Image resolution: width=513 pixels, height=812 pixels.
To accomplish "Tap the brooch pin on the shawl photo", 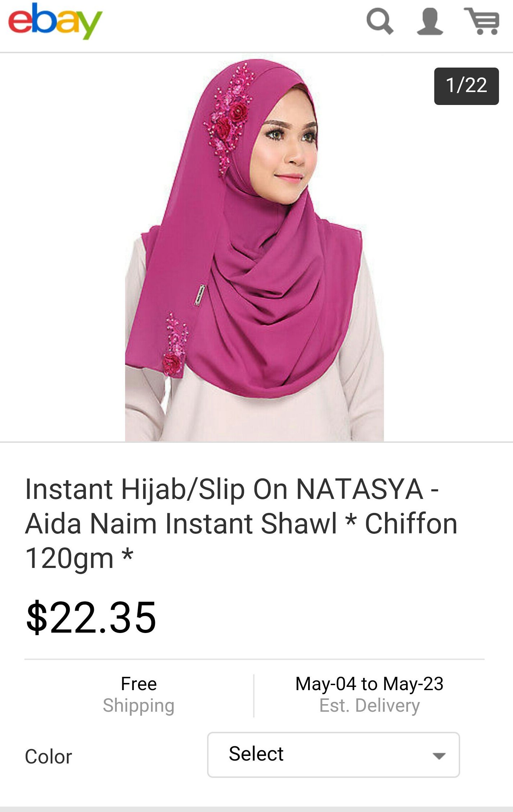I will pos(200,295).
